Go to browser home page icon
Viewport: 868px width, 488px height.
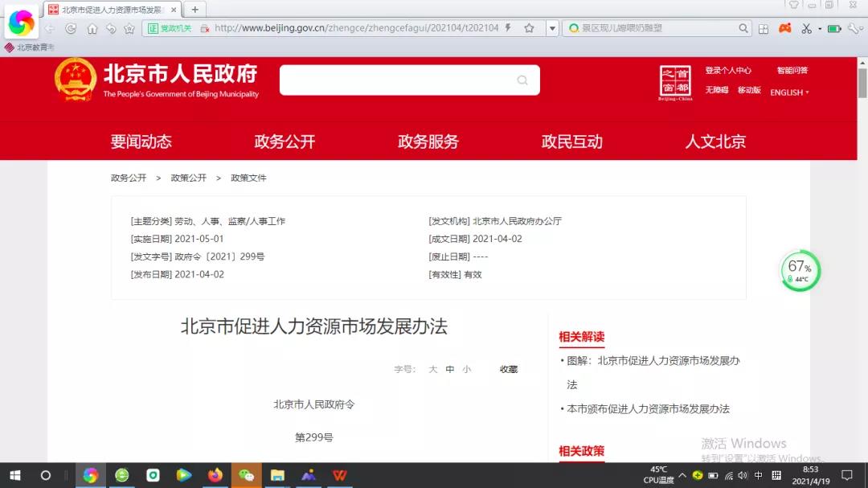click(92, 28)
